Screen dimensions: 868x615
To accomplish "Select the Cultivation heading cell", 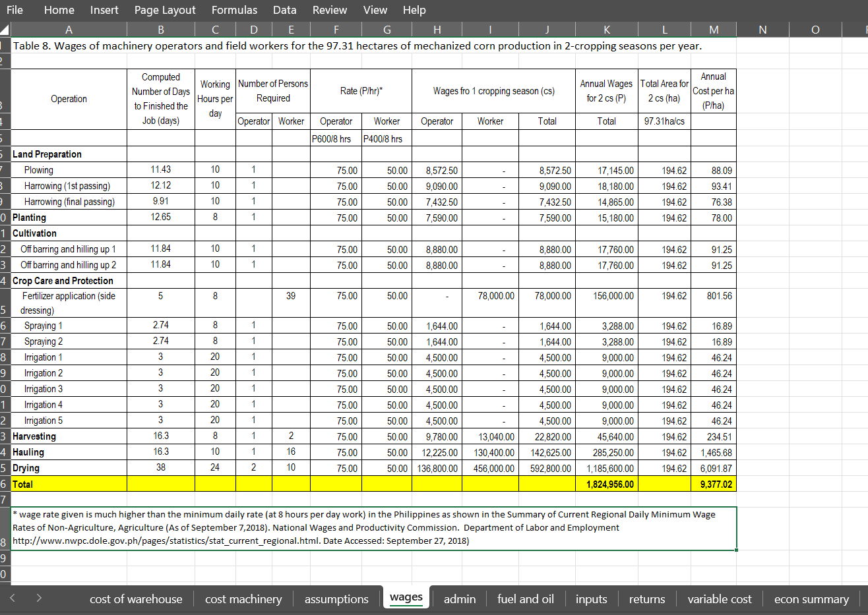I will 69,233.
